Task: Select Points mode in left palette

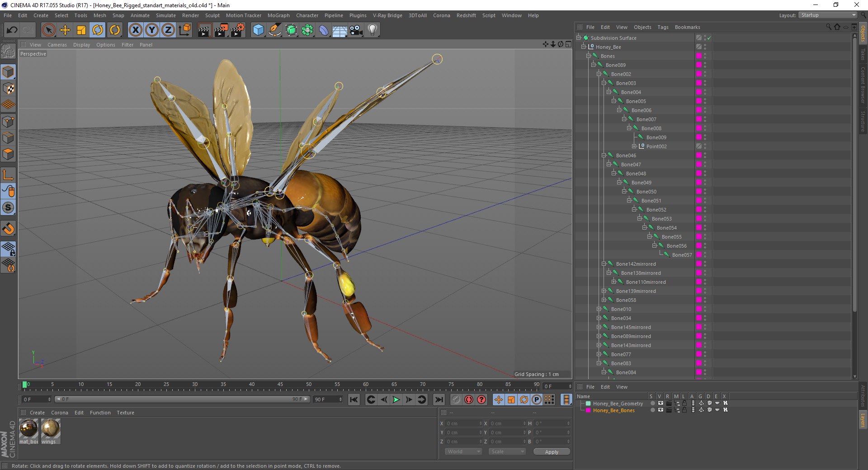Action: pyautogui.click(x=9, y=122)
